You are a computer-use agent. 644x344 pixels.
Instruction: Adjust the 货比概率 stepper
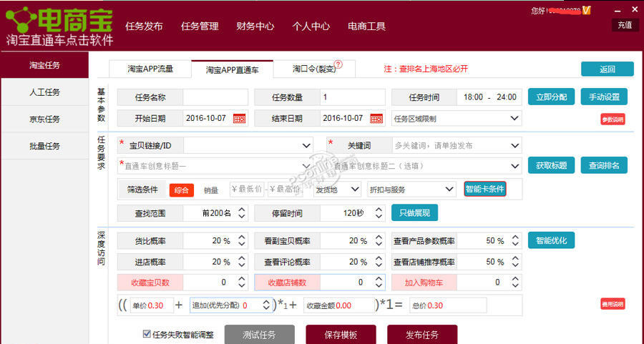tap(242, 240)
